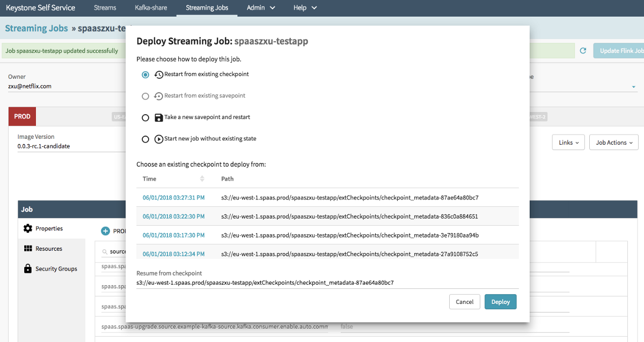Click the Security Groups lock icon
This screenshot has height=342, width=644.
click(28, 269)
